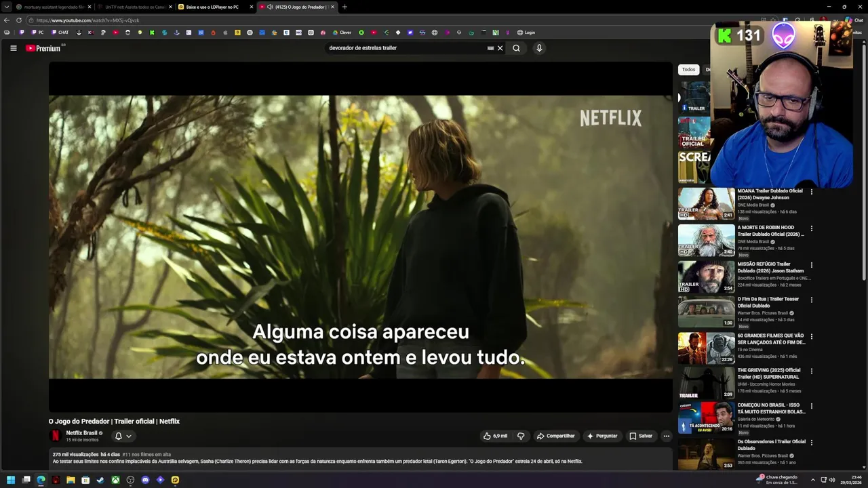Open the CHAT bookmark
The width and height of the screenshot is (868, 488).
point(60,33)
